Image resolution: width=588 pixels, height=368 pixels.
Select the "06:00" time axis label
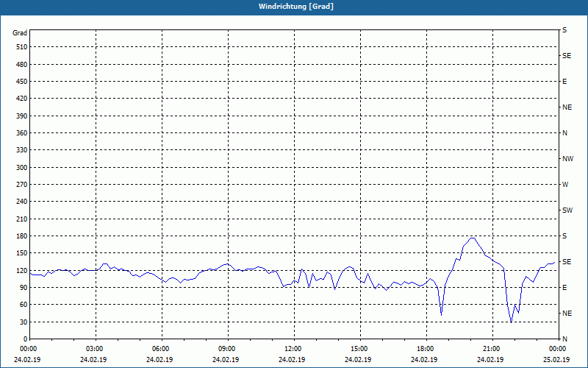coord(162,349)
